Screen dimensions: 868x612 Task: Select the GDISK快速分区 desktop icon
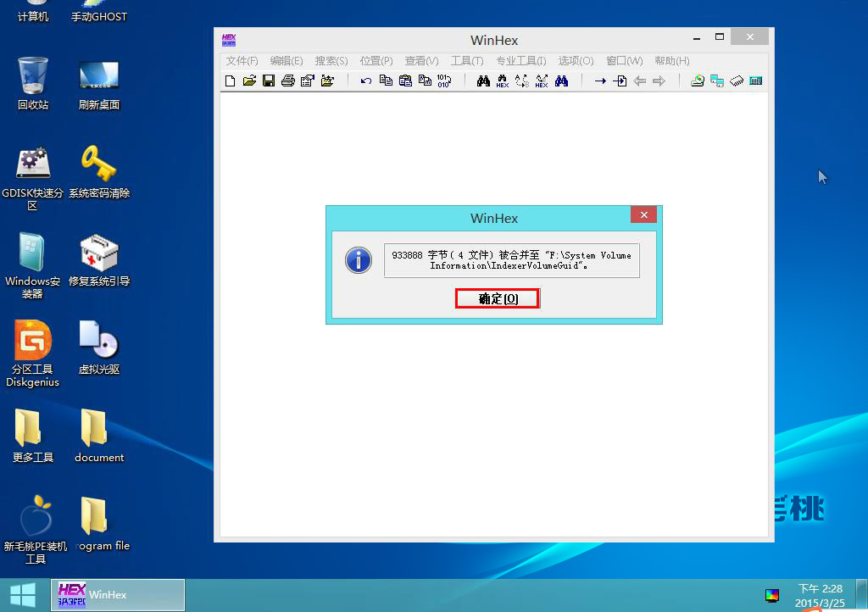click(x=33, y=179)
